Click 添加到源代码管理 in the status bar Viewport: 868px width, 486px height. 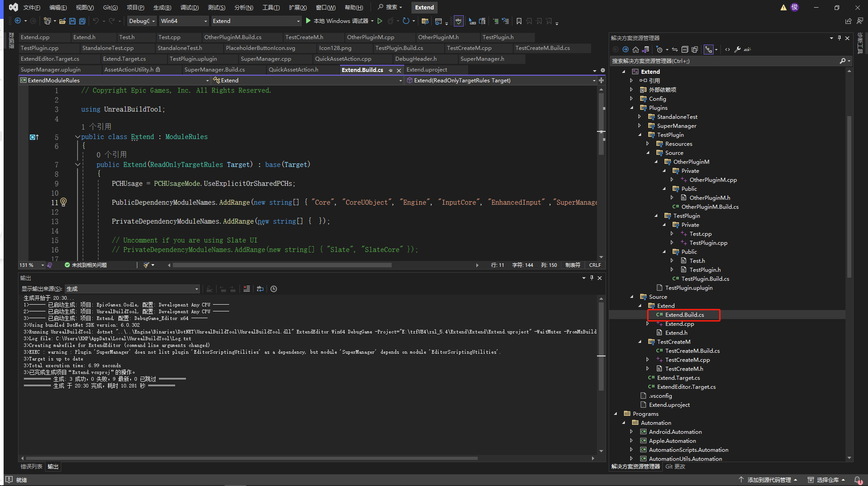769,480
